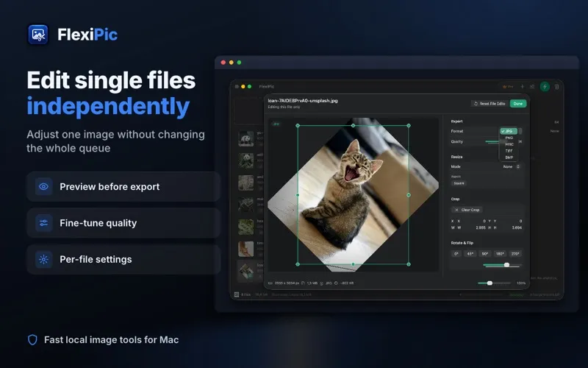
Task: Click the green Done button
Action: point(518,104)
